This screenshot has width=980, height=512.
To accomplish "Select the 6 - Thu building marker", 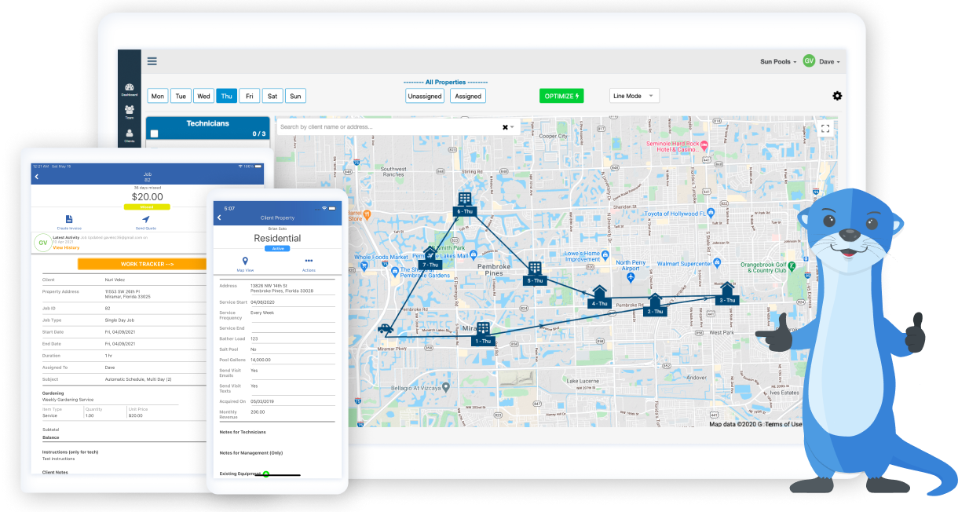I will point(464,200).
